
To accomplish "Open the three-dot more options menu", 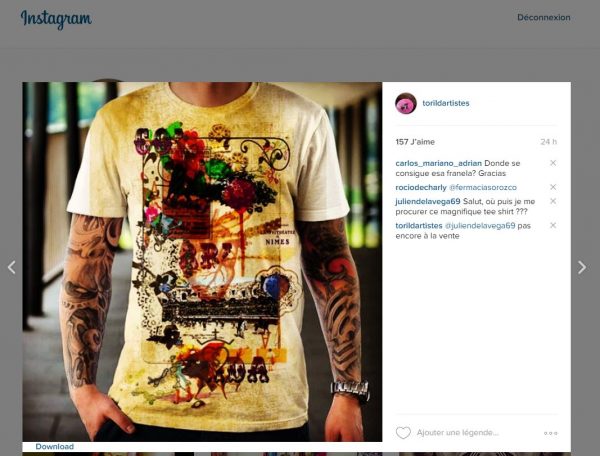I will pyautogui.click(x=551, y=433).
